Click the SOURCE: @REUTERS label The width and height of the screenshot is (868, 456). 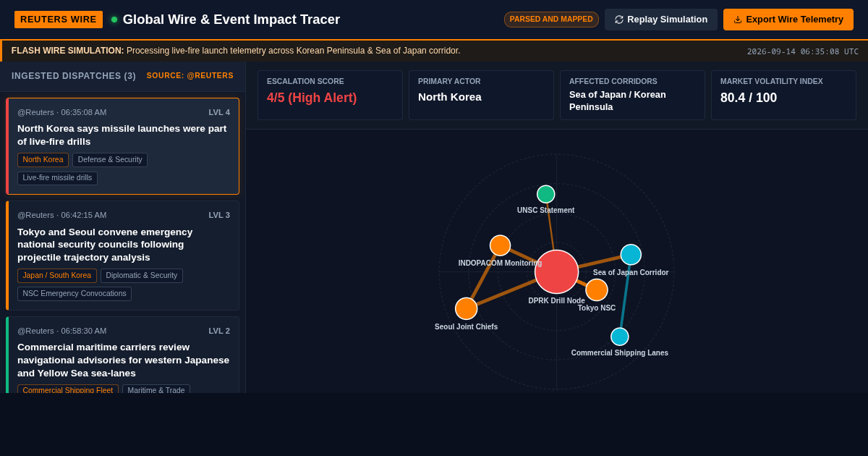click(190, 76)
